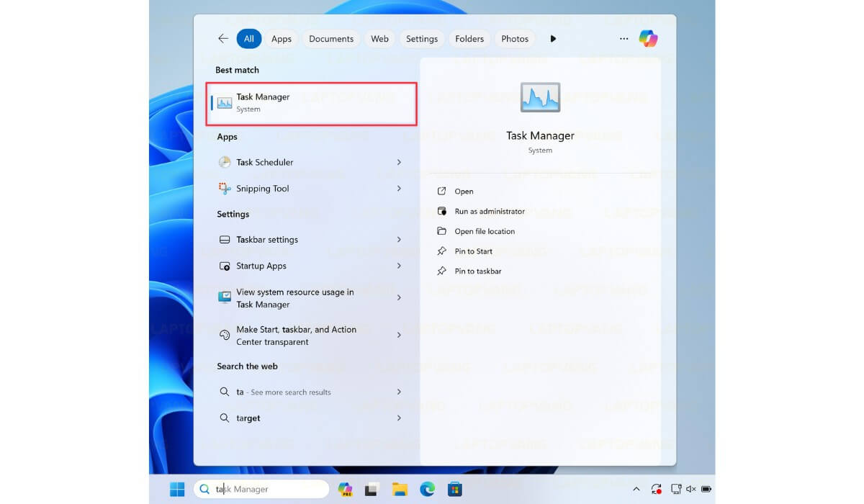Click the Taskbar settings icon
864x504 pixels.
(x=225, y=240)
